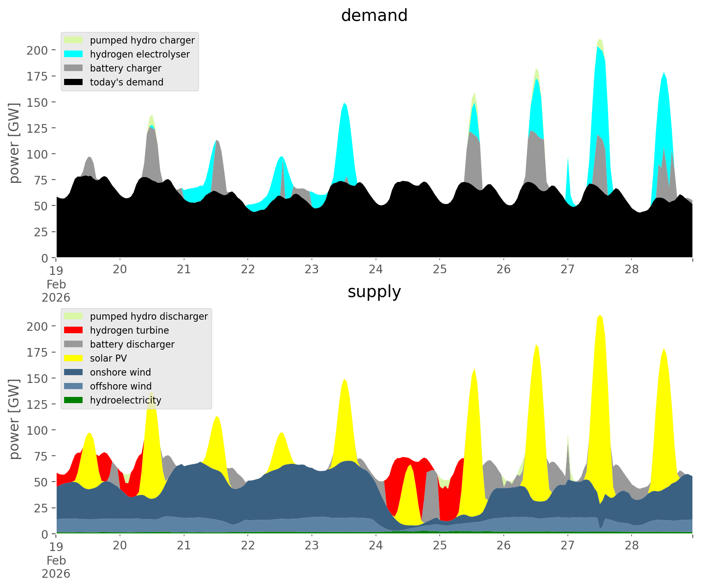Select the 'battery discharger' legend label
The width and height of the screenshot is (701, 588).
(132, 344)
